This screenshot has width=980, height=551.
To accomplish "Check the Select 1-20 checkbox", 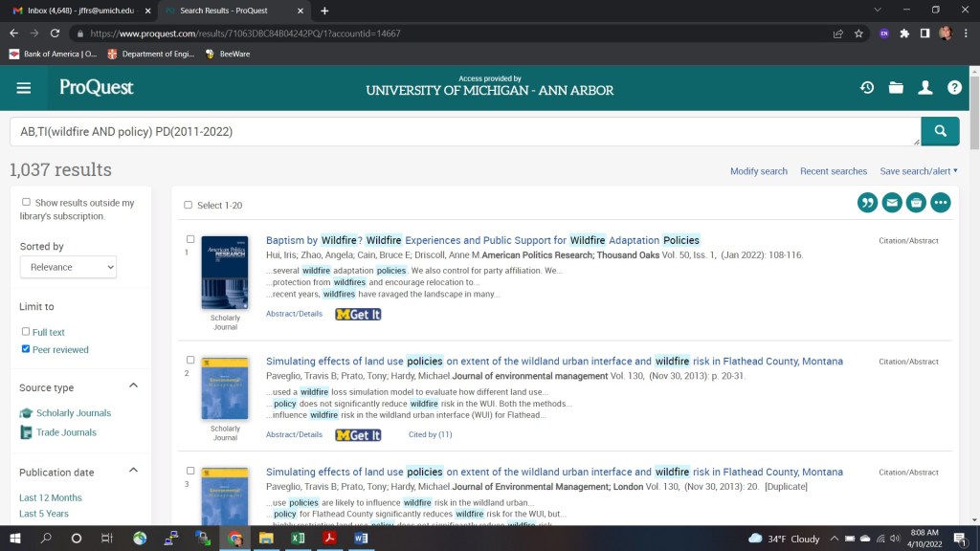I will (188, 205).
